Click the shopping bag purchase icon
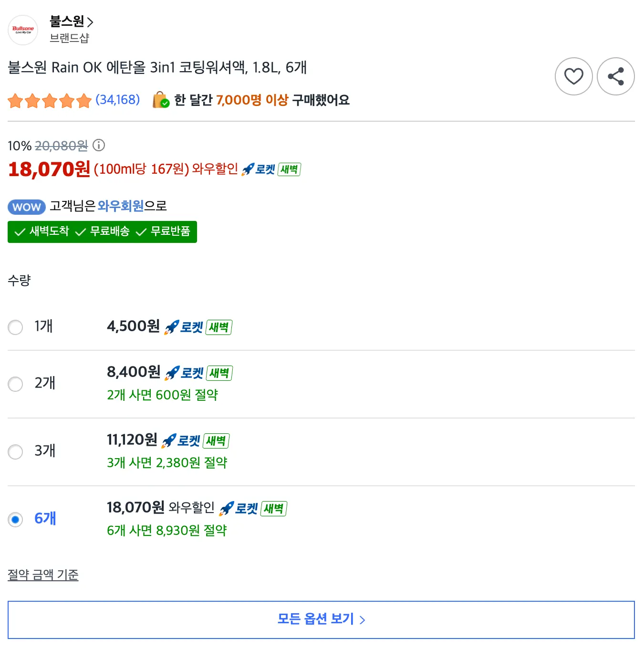This screenshot has width=644, height=649. (x=161, y=100)
